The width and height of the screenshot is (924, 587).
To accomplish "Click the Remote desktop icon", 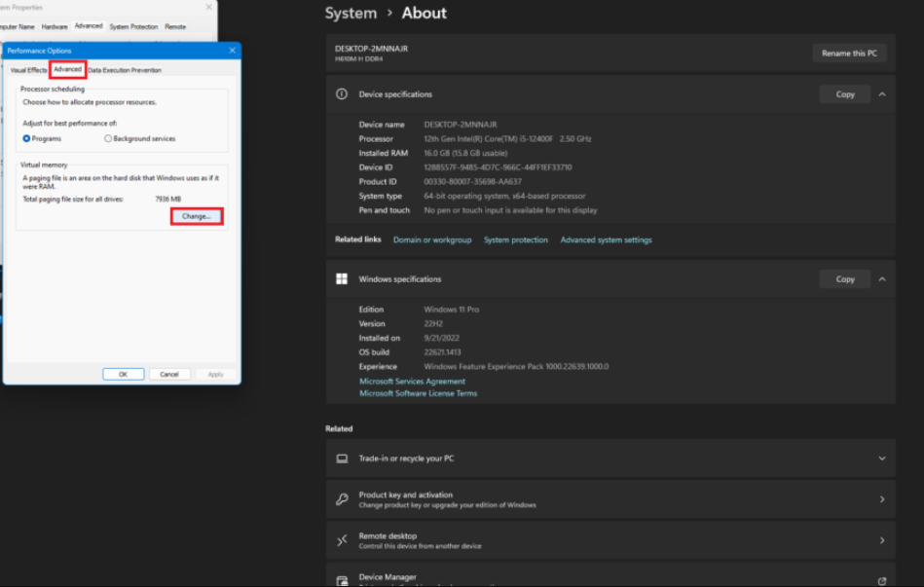I will pyautogui.click(x=342, y=540).
